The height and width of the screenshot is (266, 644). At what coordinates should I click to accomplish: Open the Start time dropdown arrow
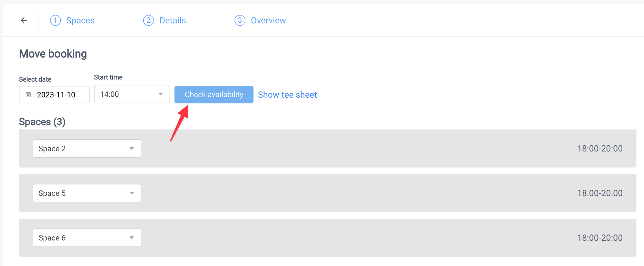pos(161,94)
